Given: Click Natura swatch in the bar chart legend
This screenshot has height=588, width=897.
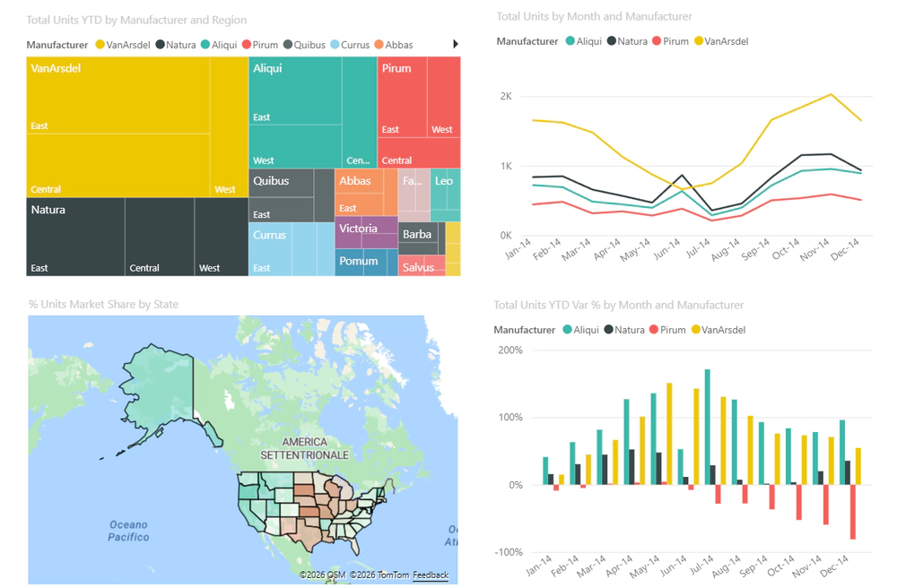Looking at the screenshot, I should pos(609,330).
